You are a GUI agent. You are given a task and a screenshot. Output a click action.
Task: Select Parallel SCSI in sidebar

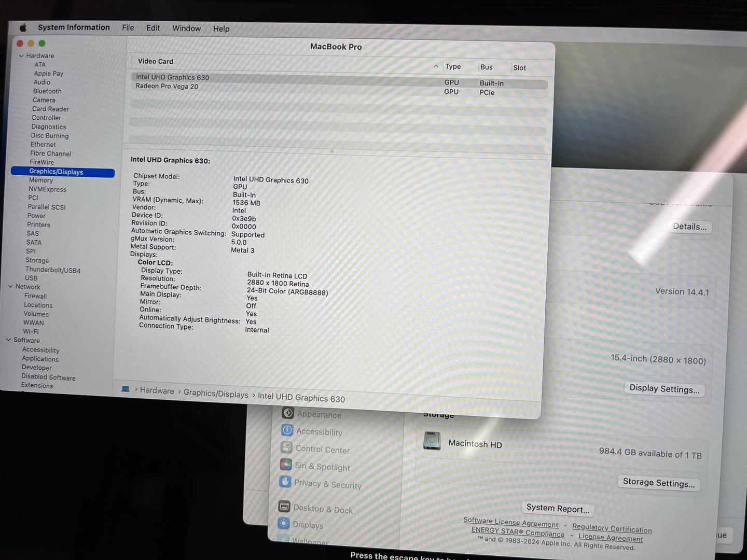pos(47,207)
